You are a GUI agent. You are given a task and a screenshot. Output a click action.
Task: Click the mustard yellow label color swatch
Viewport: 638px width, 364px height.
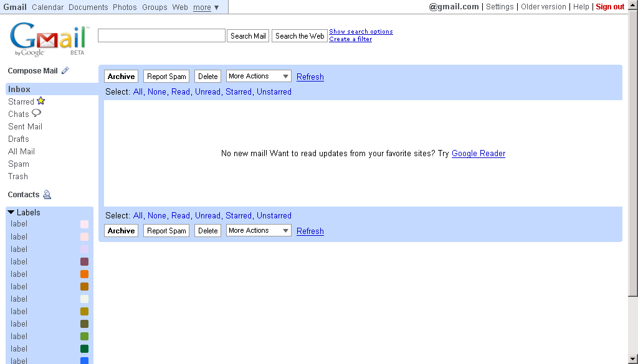click(x=84, y=312)
